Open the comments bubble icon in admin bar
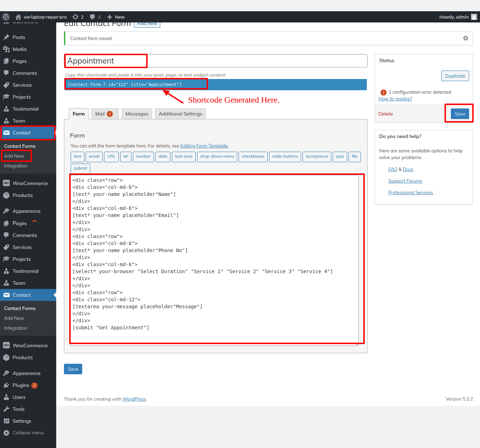 click(x=92, y=17)
